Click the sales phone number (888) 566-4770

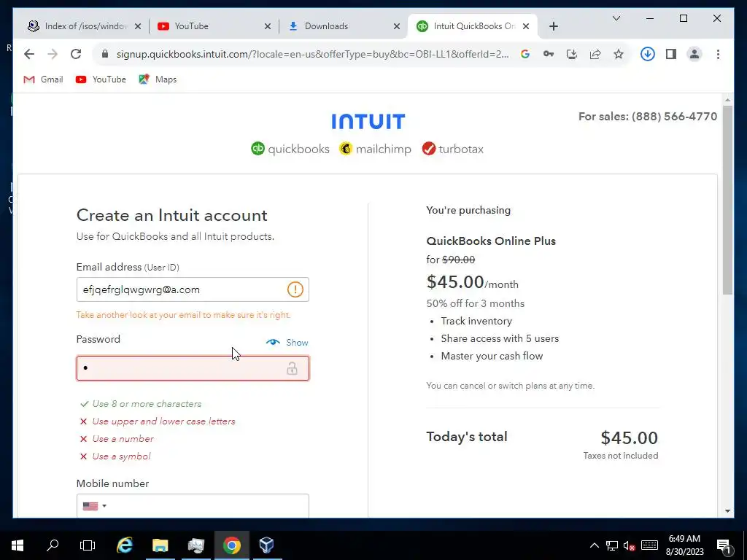pyautogui.click(x=674, y=117)
